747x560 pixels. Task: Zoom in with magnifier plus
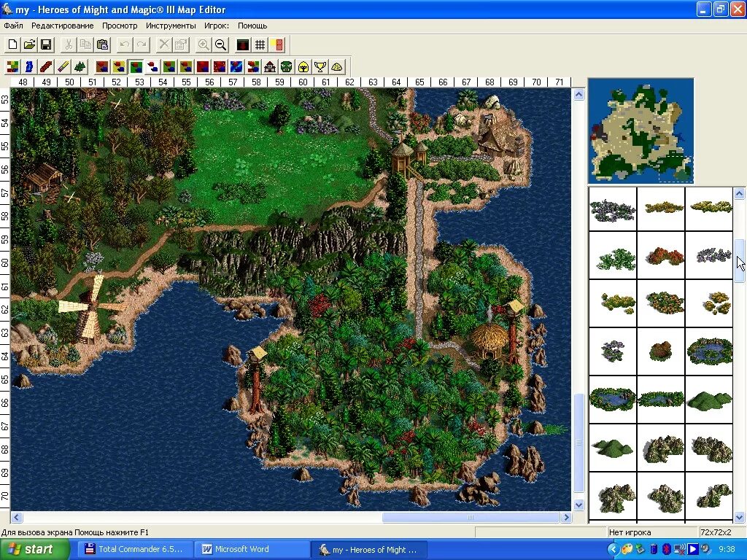click(x=204, y=44)
